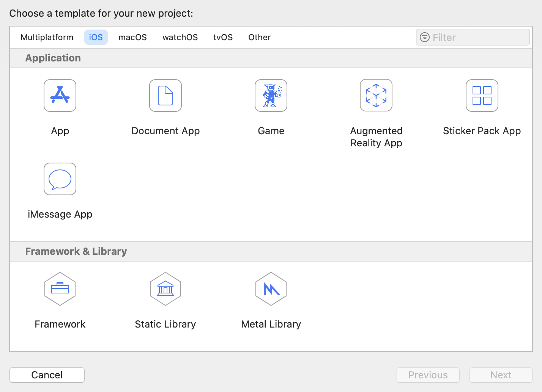The width and height of the screenshot is (542, 392).
Task: Click the 'Document App' label
Action: 165,131
